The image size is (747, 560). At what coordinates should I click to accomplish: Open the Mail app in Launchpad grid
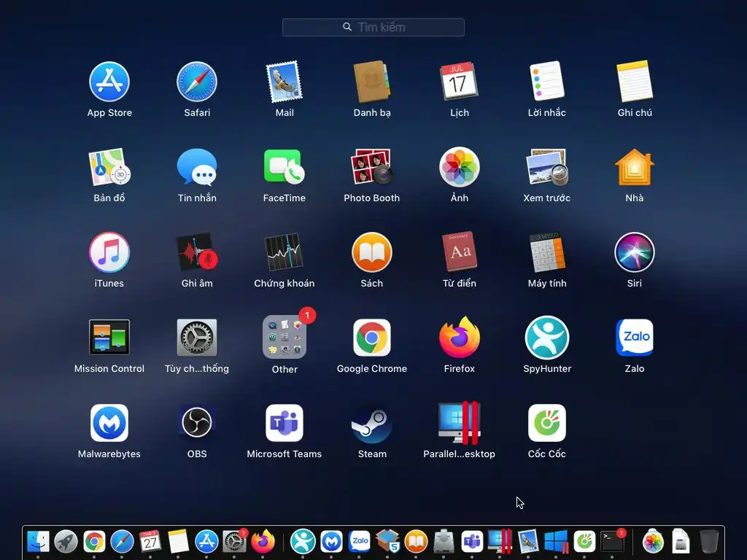coord(285,82)
